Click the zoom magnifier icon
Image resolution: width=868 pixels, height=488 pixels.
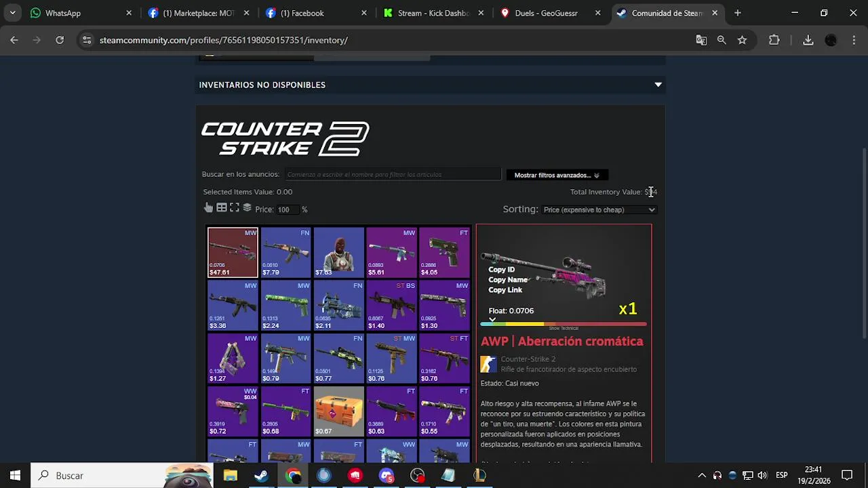coord(722,40)
